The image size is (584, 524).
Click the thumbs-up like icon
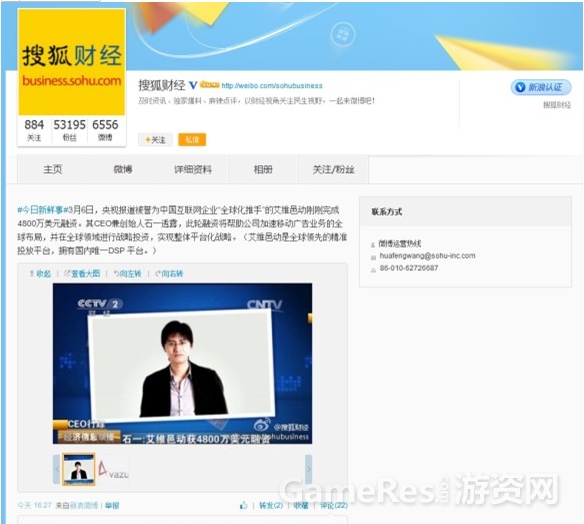pos(244,505)
